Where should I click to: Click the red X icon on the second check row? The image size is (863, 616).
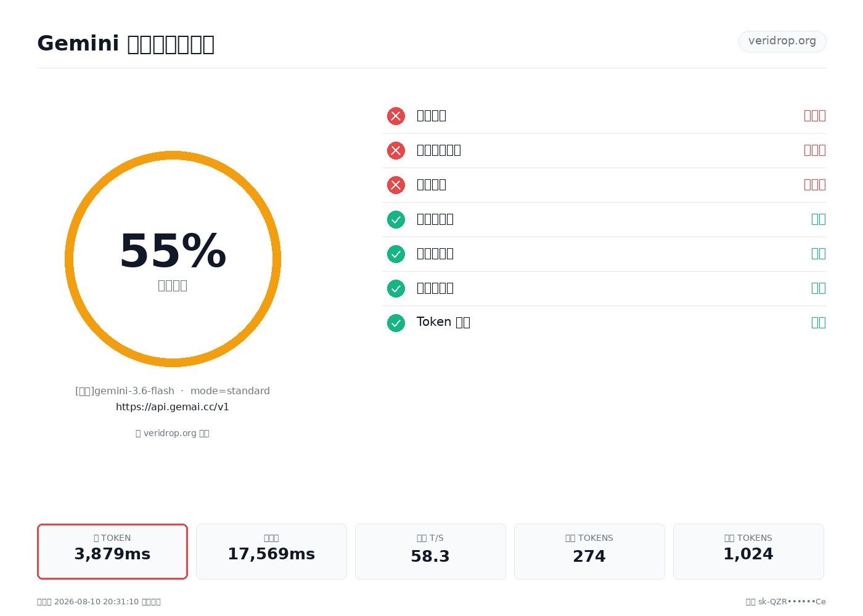click(x=396, y=150)
